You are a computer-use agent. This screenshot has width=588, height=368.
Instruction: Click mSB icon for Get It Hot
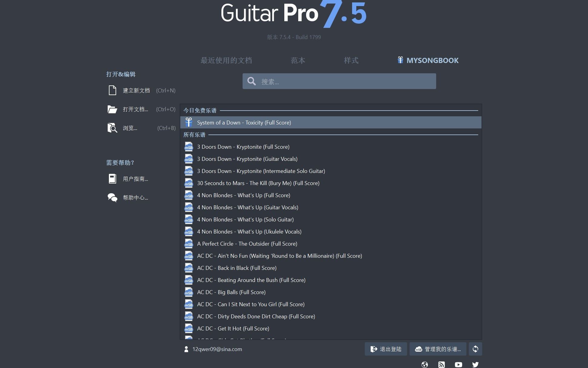[x=189, y=328]
